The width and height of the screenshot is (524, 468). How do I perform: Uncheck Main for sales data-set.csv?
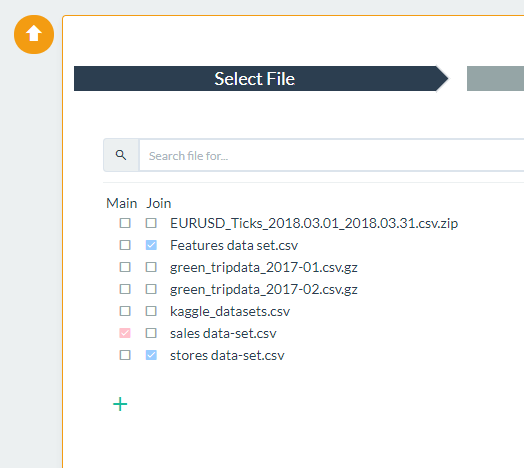coord(125,333)
